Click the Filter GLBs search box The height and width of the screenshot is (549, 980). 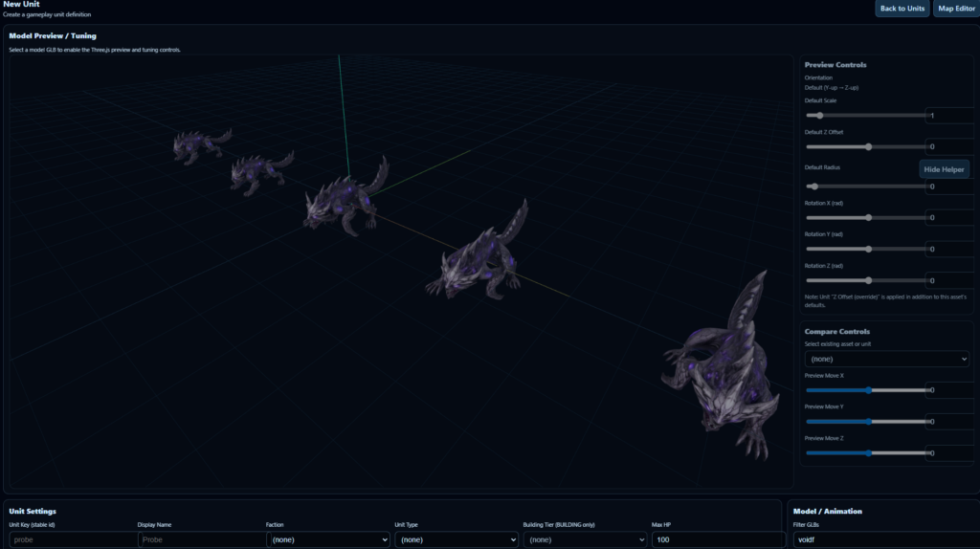880,539
